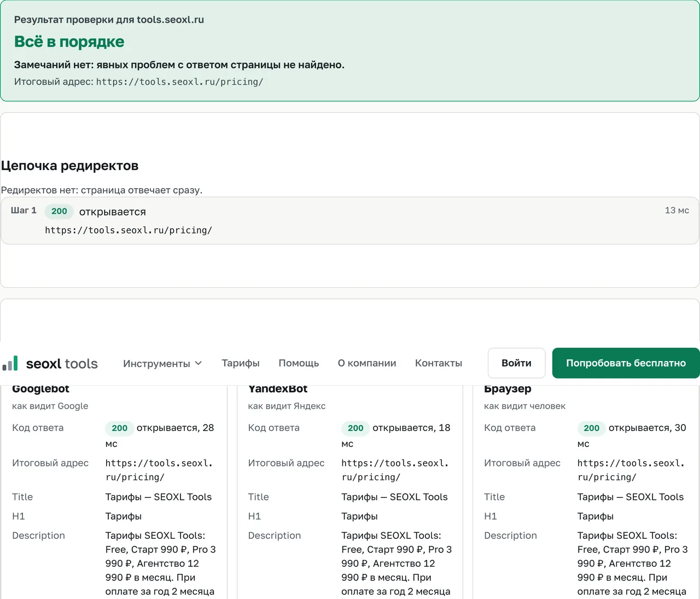The image size is (700, 599).
Task: Click the URL under Шаг 1 открывается
Action: [129, 230]
